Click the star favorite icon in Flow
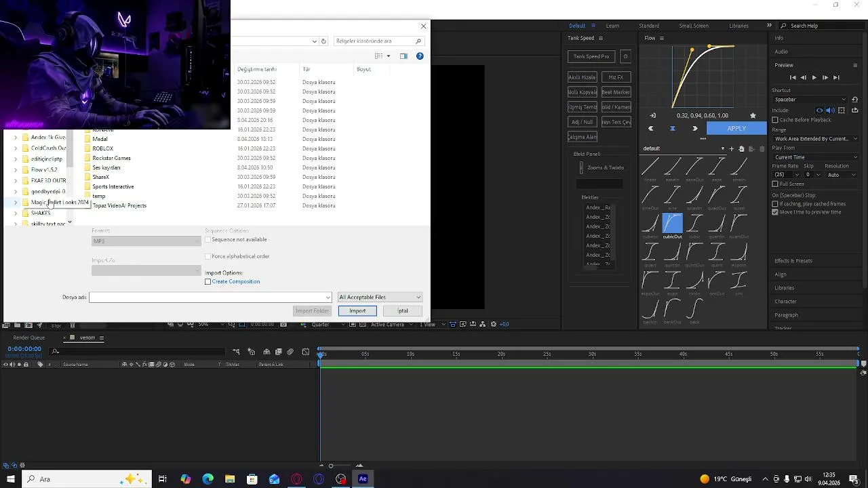This screenshot has height=488, width=868. (x=753, y=115)
